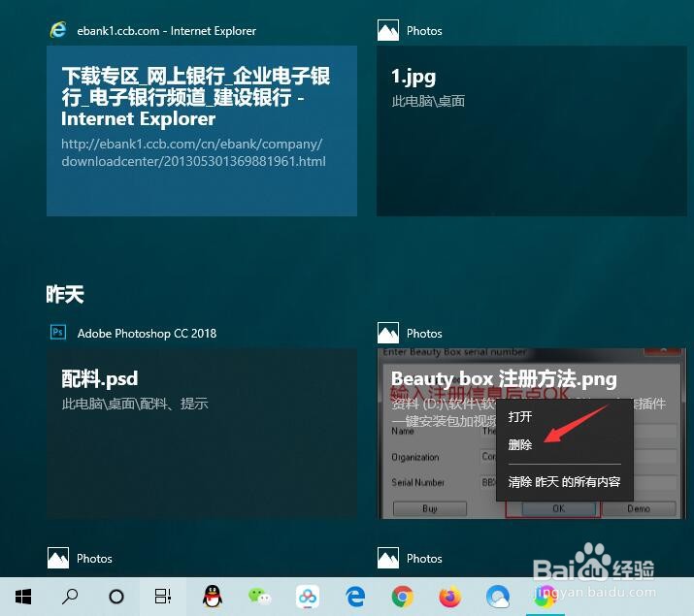Click the 下载专区_网上银行 card title text
Viewport: 694px width, 616px height.
[x=196, y=97]
